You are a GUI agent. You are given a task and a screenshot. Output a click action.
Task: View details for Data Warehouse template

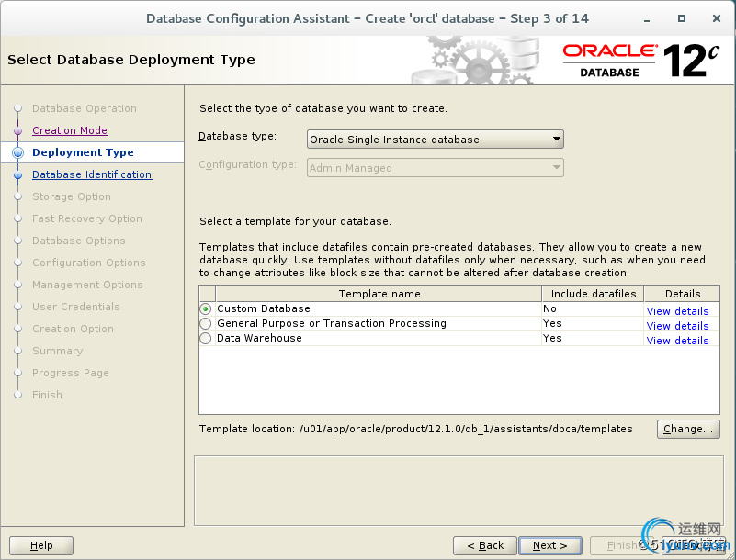677,341
